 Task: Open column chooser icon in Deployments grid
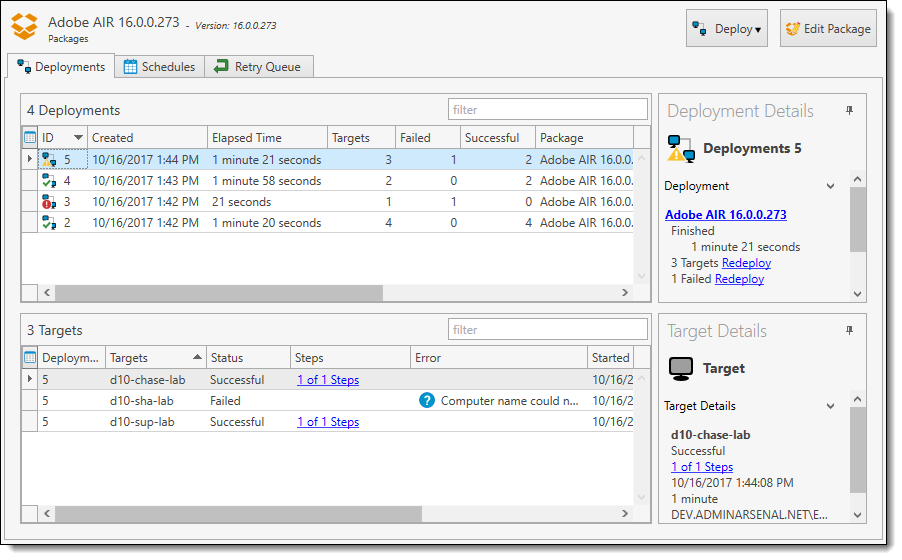(x=30, y=138)
